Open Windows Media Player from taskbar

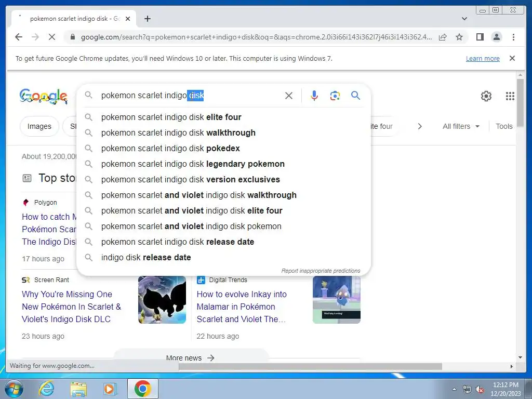click(110, 389)
